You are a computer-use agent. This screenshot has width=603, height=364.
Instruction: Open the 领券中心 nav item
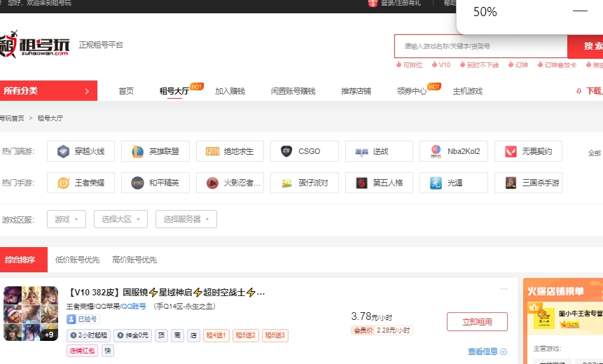coord(412,91)
